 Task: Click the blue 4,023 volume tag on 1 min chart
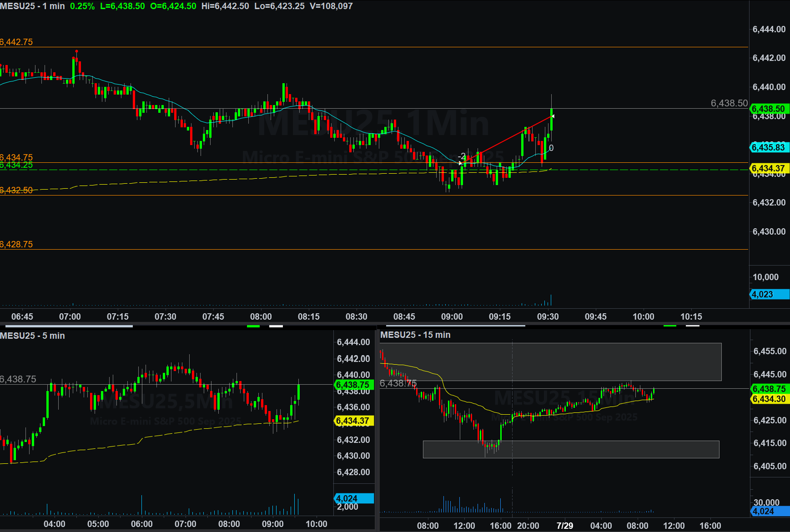click(770, 294)
